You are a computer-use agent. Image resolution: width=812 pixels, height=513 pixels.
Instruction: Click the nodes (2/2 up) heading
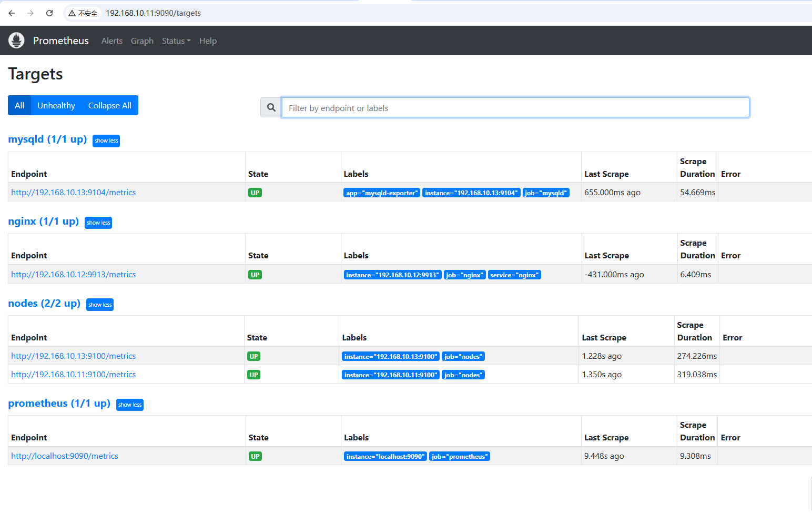44,304
